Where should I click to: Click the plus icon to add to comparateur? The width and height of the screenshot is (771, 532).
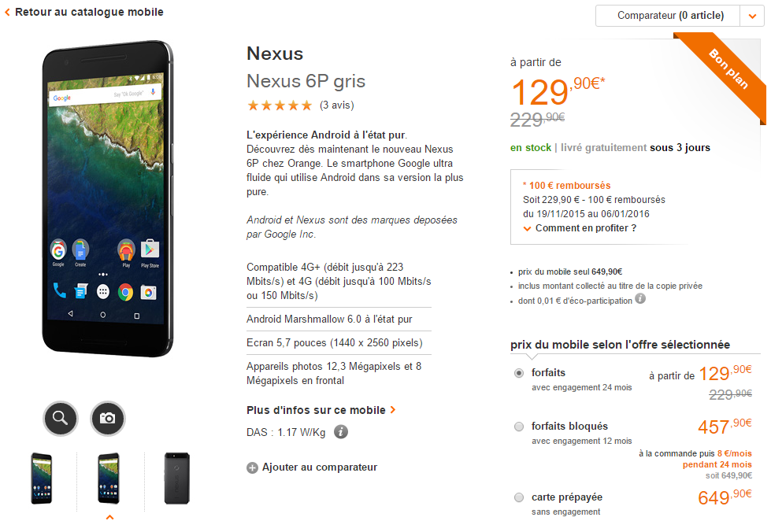coord(252,467)
